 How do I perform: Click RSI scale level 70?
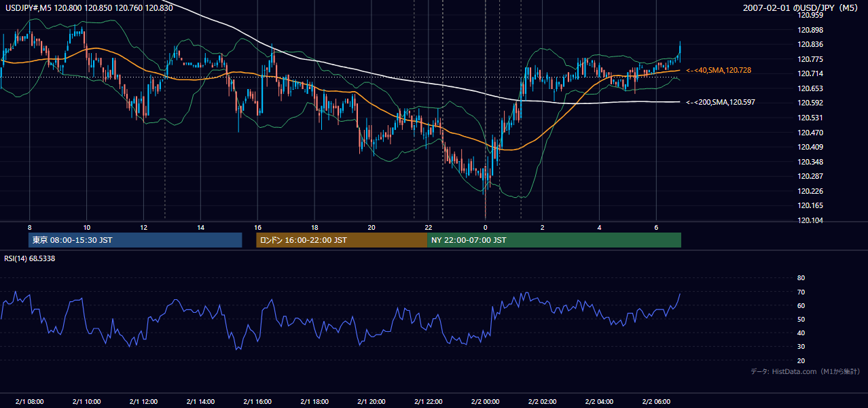coord(801,292)
